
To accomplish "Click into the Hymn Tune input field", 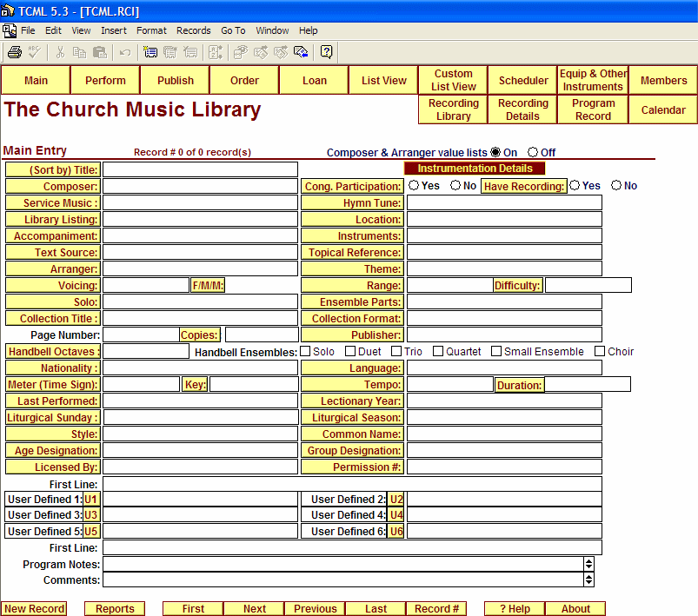I will (504, 202).
